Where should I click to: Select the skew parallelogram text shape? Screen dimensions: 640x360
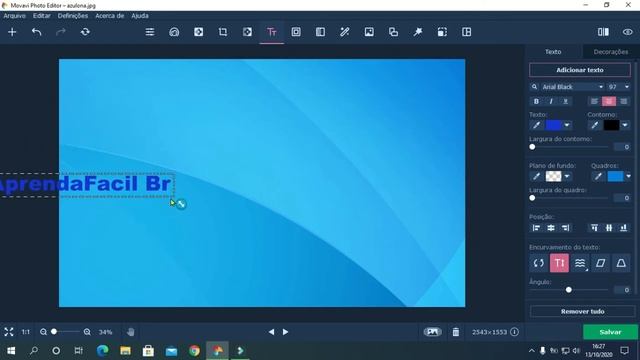point(600,263)
